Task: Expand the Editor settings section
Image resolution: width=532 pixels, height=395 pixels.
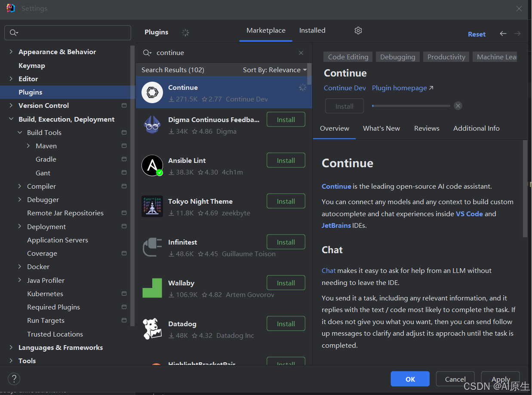Action: pos(11,79)
